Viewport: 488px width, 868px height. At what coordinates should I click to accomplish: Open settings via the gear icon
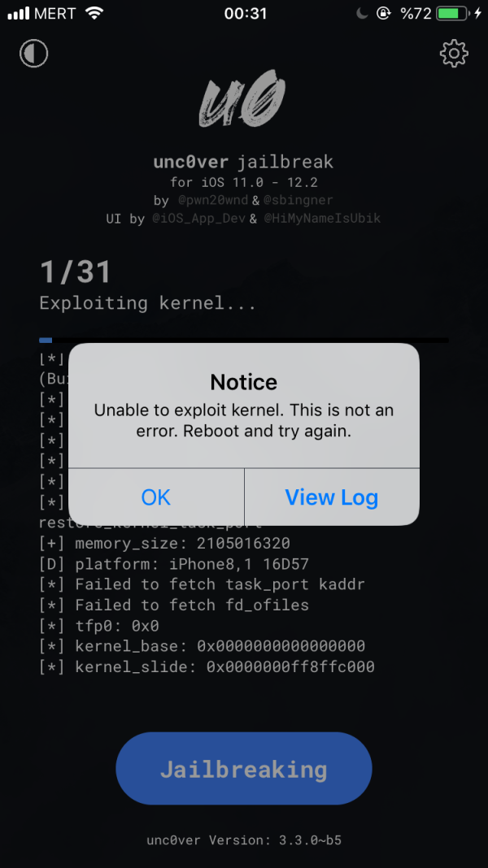coord(454,54)
